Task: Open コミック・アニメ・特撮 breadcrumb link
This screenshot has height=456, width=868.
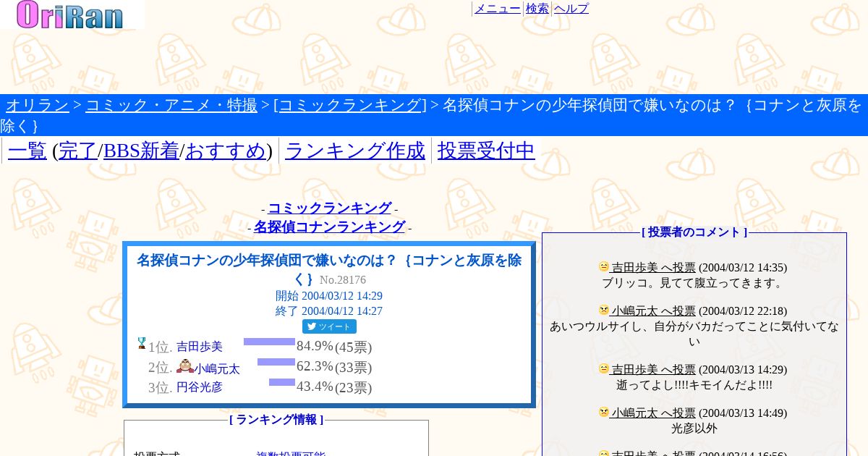Action: pos(171,106)
